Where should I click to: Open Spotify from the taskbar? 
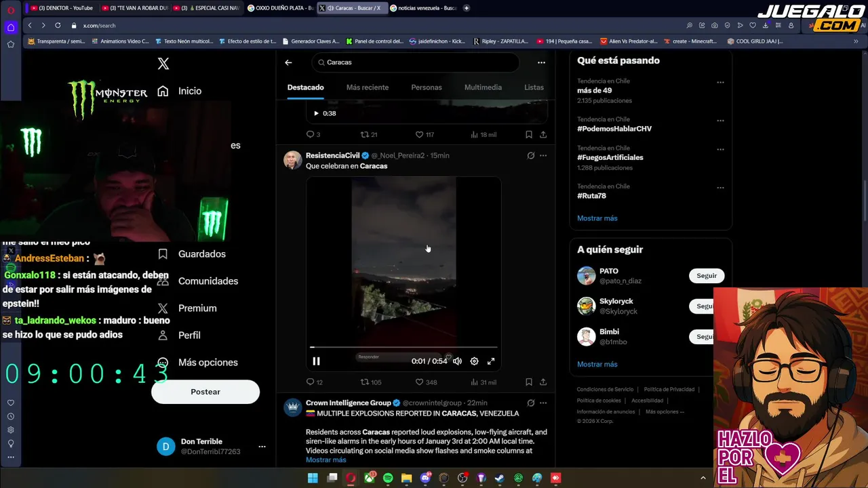(388, 478)
